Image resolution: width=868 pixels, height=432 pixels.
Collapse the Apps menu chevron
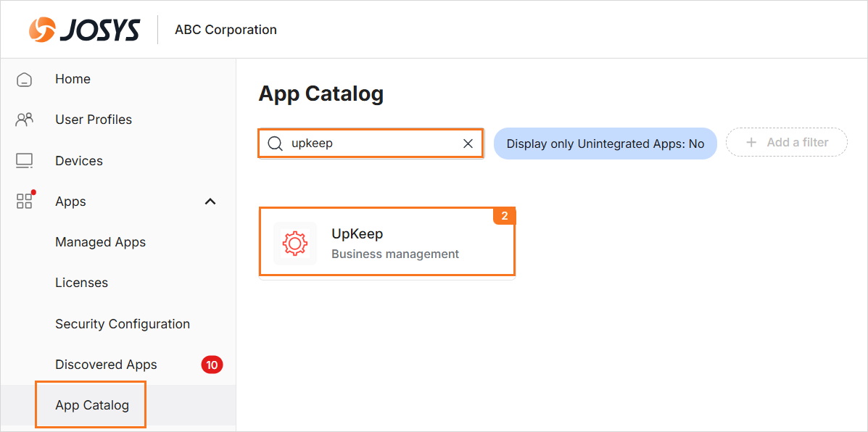click(x=210, y=202)
